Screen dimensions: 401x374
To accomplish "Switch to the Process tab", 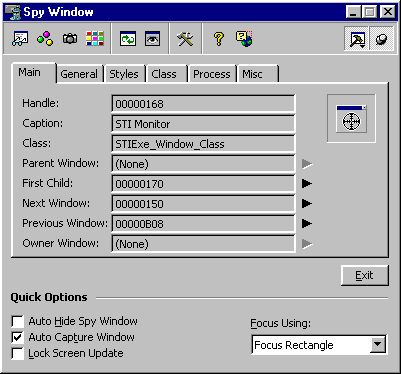I will pyautogui.click(x=212, y=74).
